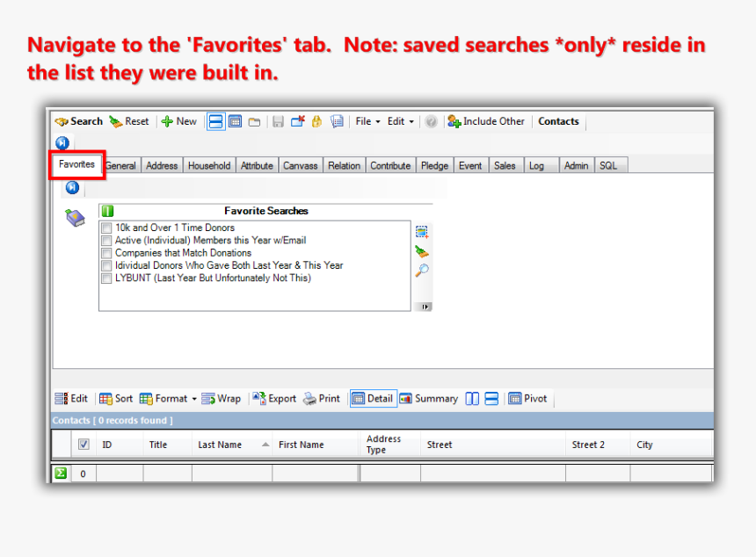Click the blue arrow icon inside the Favorites tab

pos(72,187)
